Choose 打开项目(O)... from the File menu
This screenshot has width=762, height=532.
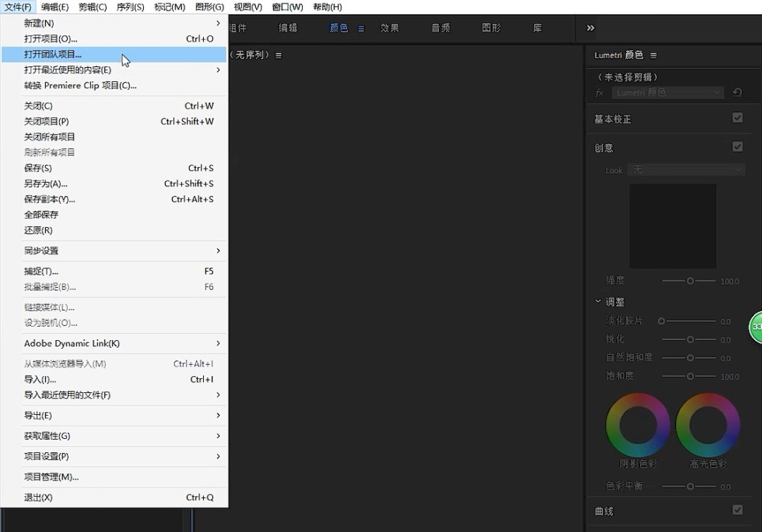coord(51,39)
